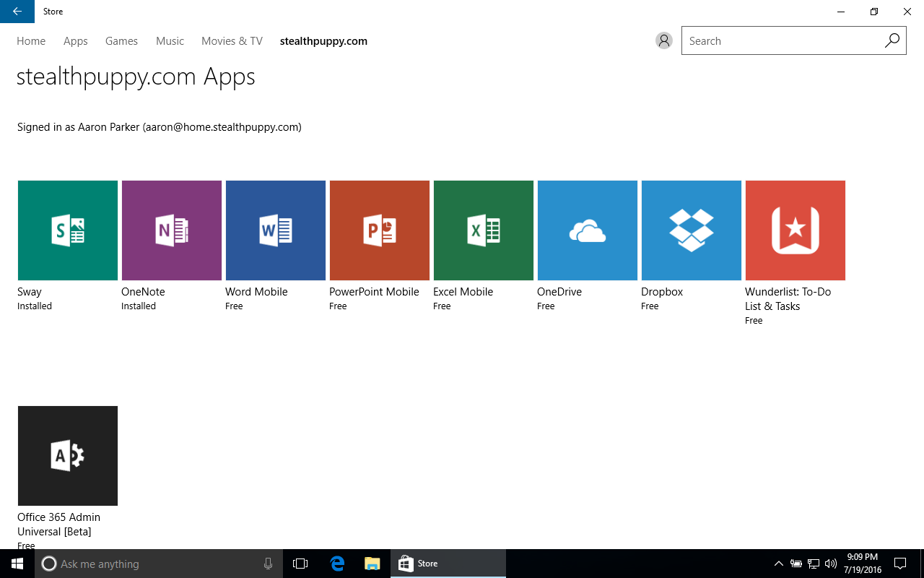
Task: Open the Movies & TV tab
Action: point(232,41)
